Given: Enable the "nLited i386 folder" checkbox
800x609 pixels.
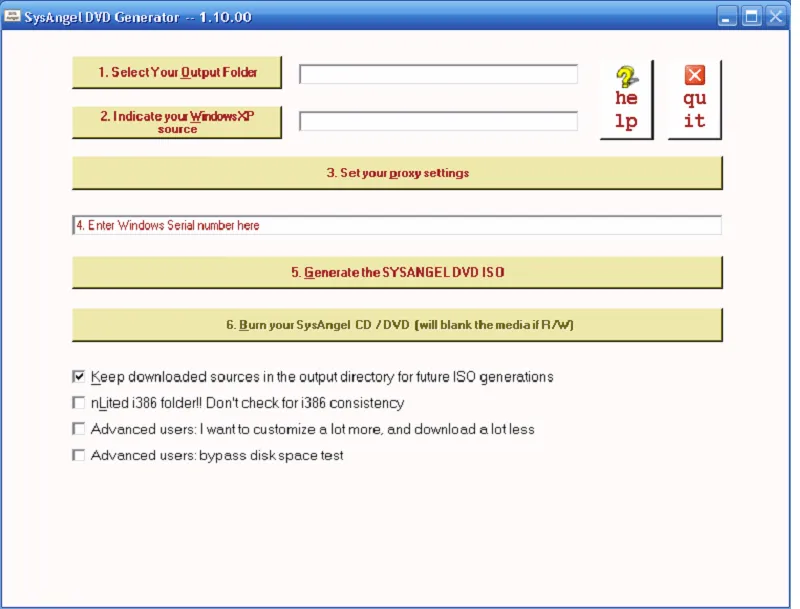Looking at the screenshot, I should pyautogui.click(x=78, y=403).
